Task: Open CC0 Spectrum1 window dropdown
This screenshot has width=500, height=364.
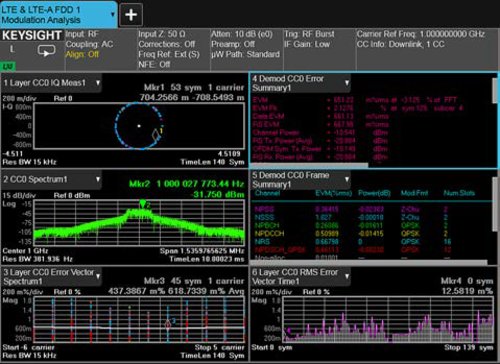Action: click(x=98, y=179)
